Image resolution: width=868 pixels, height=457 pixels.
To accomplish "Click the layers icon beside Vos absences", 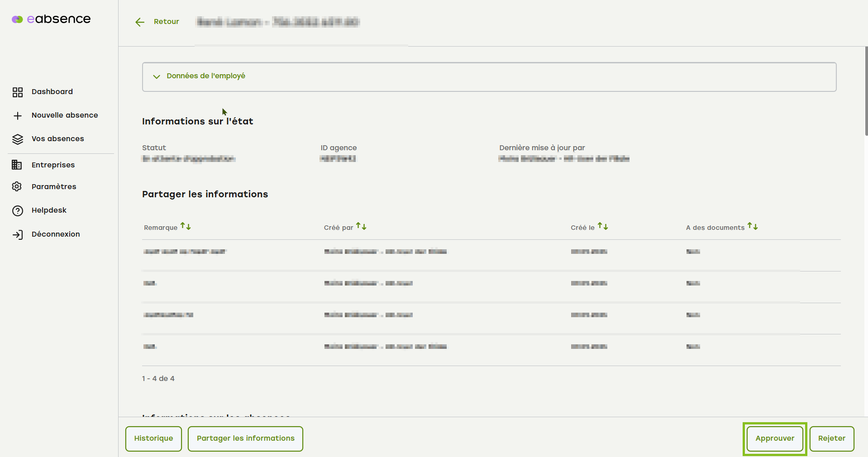I will pyautogui.click(x=18, y=139).
